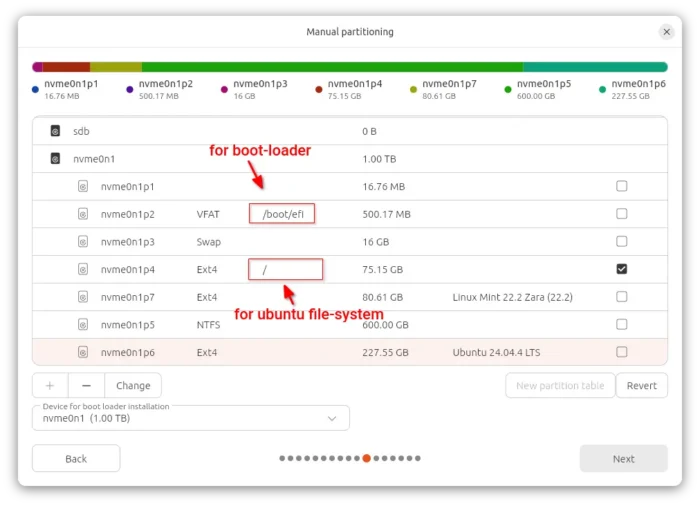Click the nvme0n1p3 swap partition icon
Image resolution: width=700 pixels, height=506 pixels.
tap(83, 242)
